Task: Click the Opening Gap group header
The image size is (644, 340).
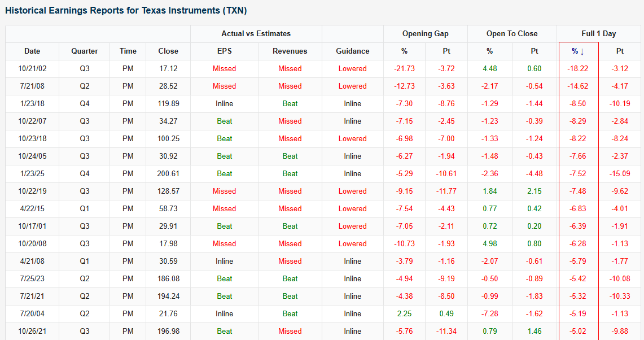Action: point(425,34)
